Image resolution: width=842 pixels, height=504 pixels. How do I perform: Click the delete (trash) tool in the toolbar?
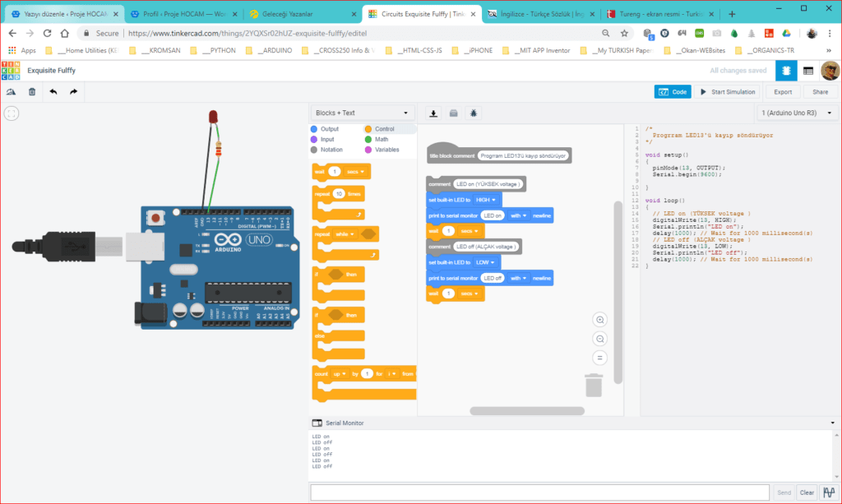tap(31, 91)
